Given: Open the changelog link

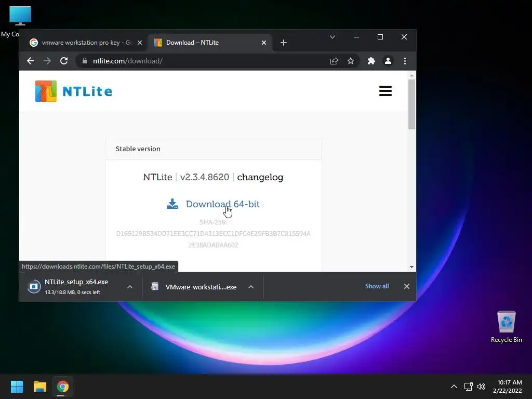Looking at the screenshot, I should coord(260,177).
